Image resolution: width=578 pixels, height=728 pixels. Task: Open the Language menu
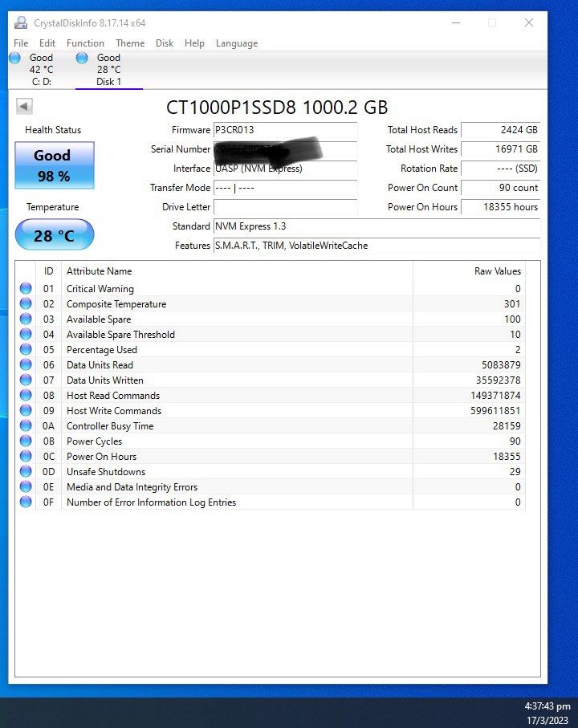point(237,43)
